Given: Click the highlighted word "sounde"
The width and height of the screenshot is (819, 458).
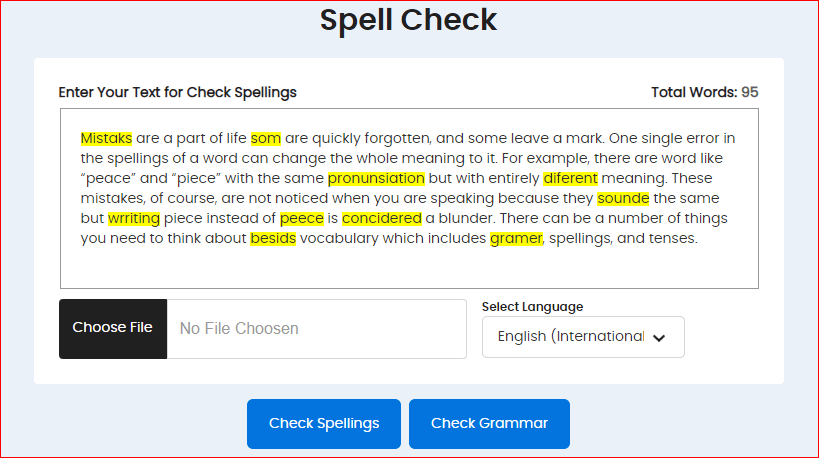Looking at the screenshot, I should (623, 198).
